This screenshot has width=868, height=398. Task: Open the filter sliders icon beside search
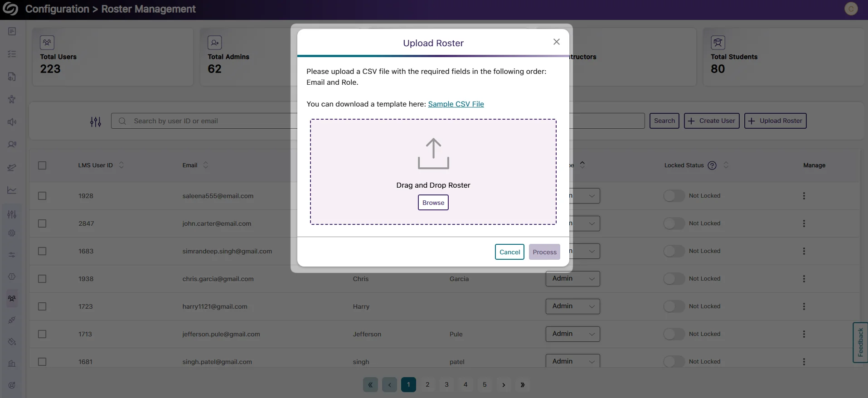(x=96, y=121)
